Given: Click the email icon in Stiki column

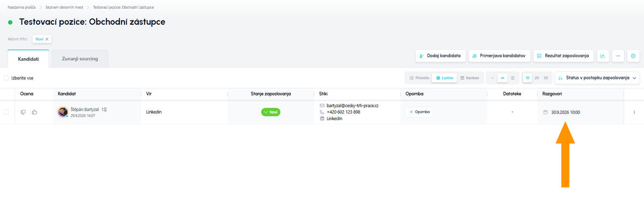Looking at the screenshot, I should point(322,106).
